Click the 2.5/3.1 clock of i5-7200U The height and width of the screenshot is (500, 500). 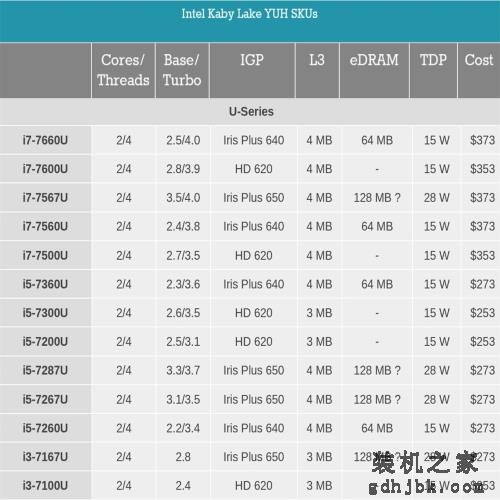pyautogui.click(x=183, y=342)
